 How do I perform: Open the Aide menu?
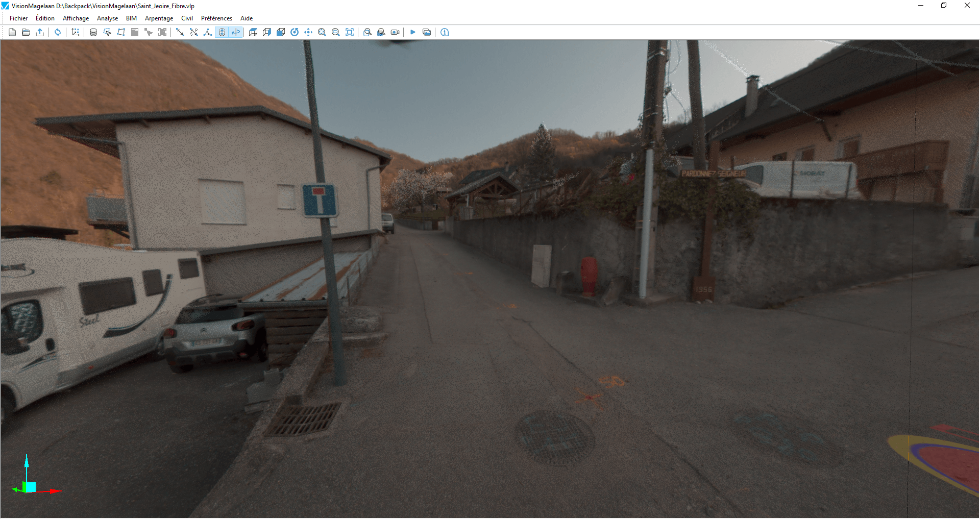tap(247, 18)
